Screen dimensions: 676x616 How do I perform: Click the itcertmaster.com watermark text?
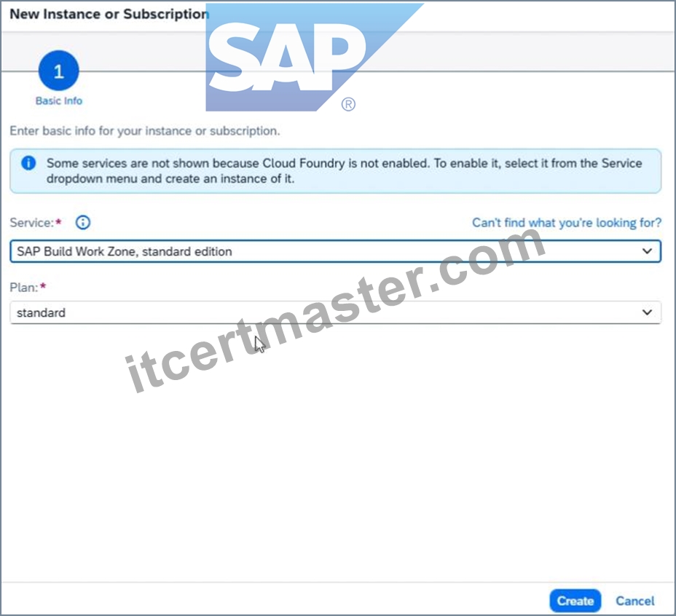(335, 309)
